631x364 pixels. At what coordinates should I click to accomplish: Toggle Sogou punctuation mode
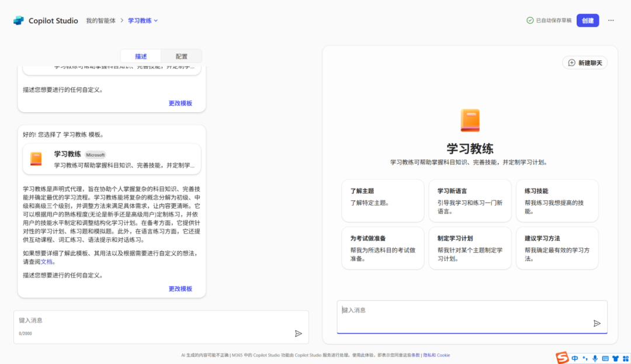[x=585, y=358]
